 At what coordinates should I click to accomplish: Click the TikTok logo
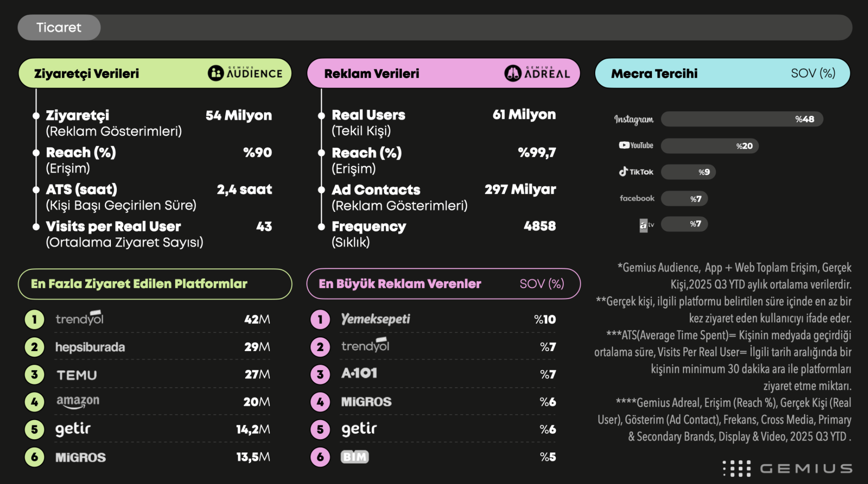point(636,172)
